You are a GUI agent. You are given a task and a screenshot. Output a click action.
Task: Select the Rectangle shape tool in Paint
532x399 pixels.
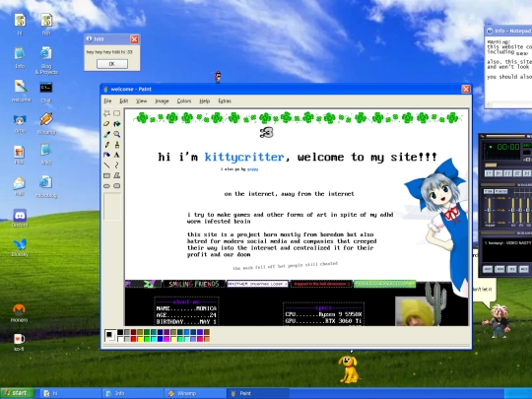click(106, 175)
